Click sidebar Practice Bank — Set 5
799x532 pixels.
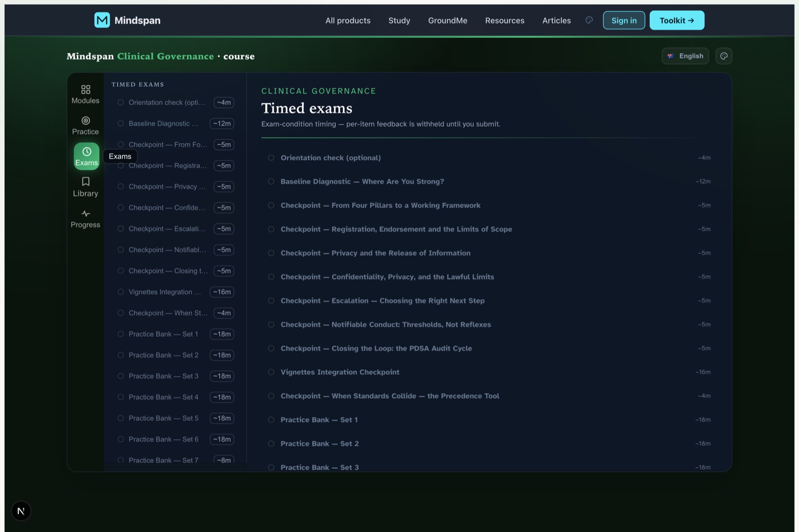point(176,418)
